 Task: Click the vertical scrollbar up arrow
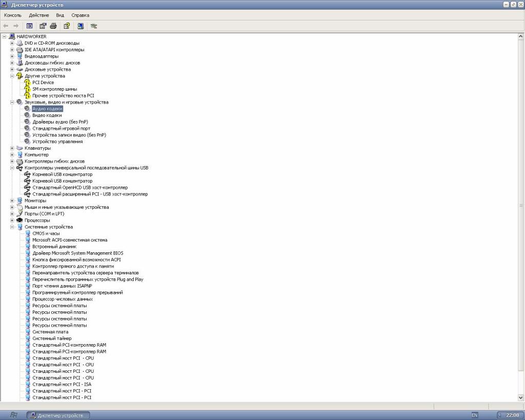click(x=521, y=36)
